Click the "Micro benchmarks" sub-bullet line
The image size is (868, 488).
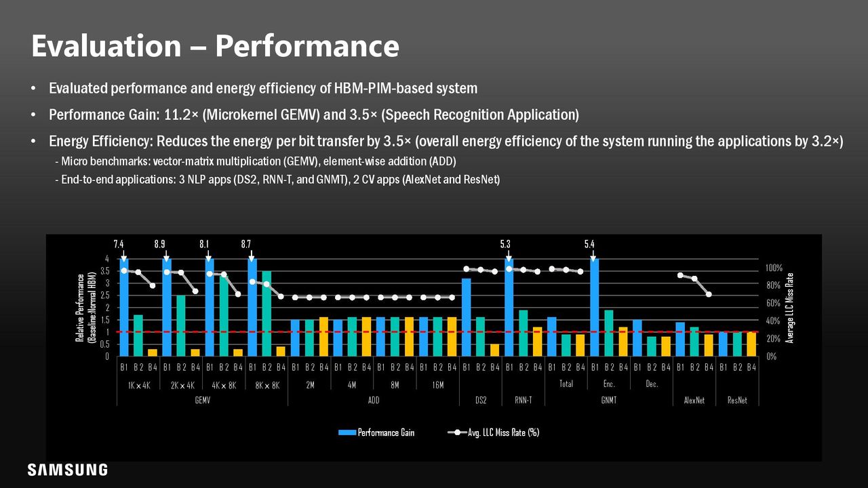pyautogui.click(x=255, y=161)
